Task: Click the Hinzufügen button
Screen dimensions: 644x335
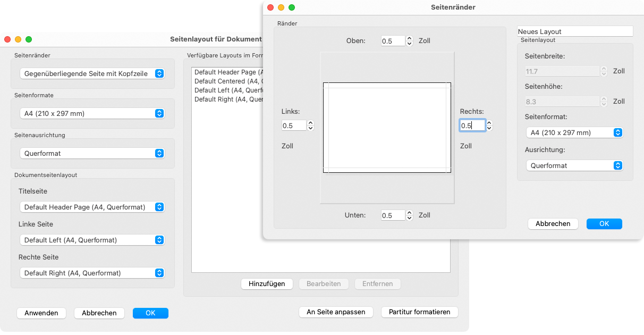Action: [x=267, y=284]
